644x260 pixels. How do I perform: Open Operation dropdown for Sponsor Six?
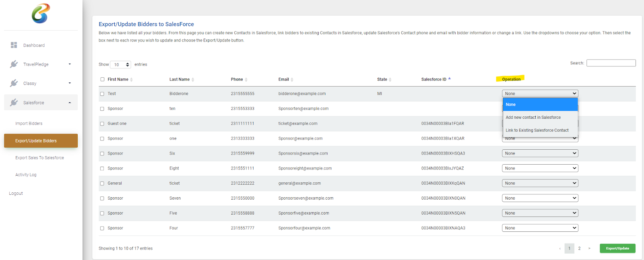point(540,153)
